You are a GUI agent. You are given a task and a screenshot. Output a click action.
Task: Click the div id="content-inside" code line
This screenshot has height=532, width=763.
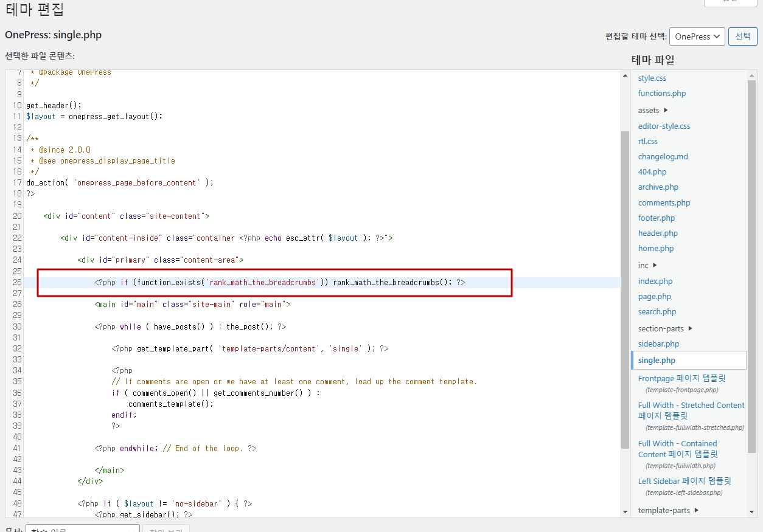[226, 238]
